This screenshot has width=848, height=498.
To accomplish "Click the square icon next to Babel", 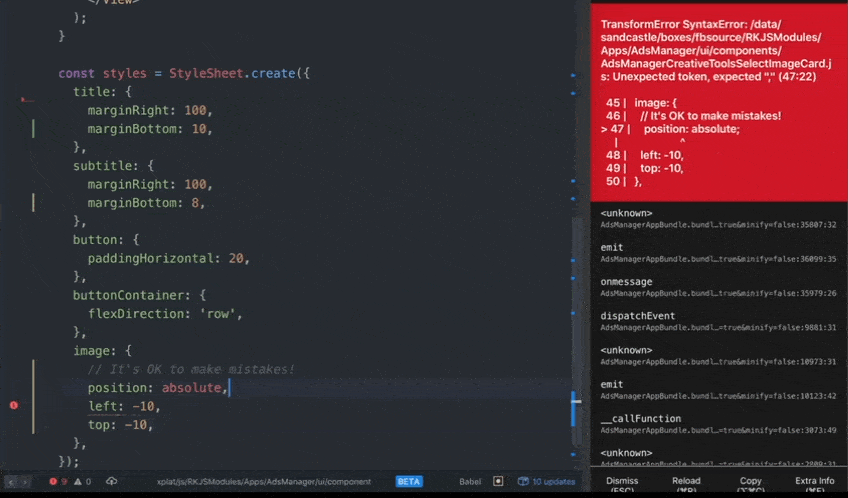I will (498, 481).
